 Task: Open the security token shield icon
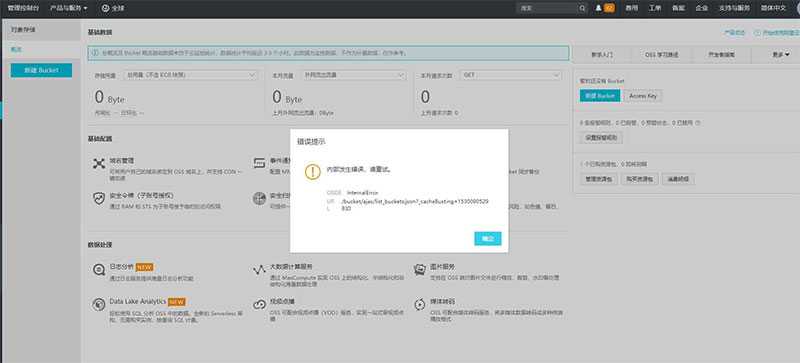98,199
